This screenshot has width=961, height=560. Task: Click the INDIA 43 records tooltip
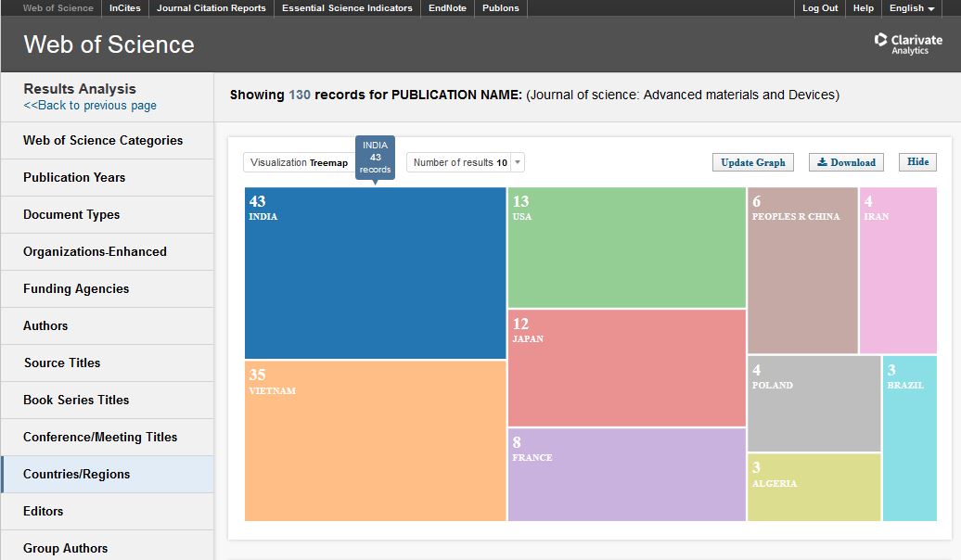(x=375, y=158)
